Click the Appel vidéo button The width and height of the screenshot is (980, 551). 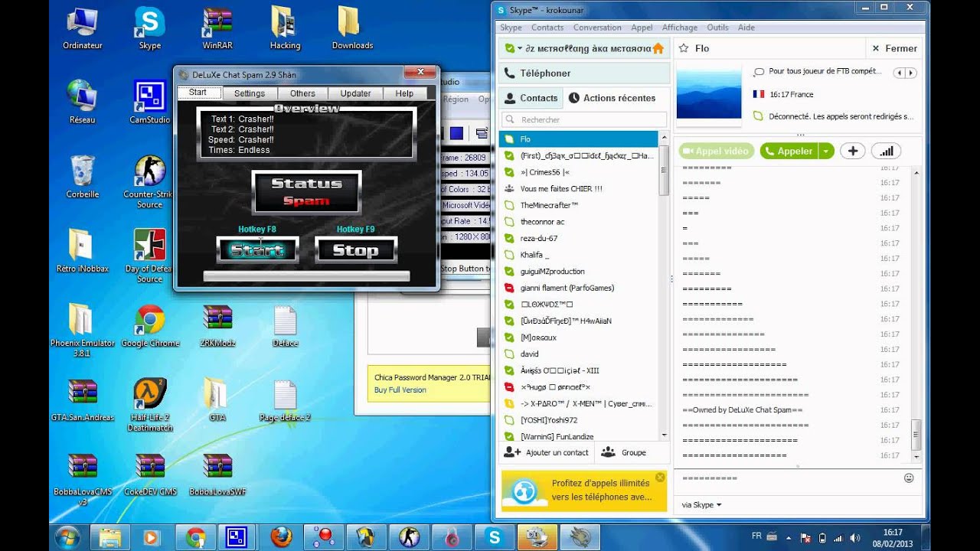[716, 151]
